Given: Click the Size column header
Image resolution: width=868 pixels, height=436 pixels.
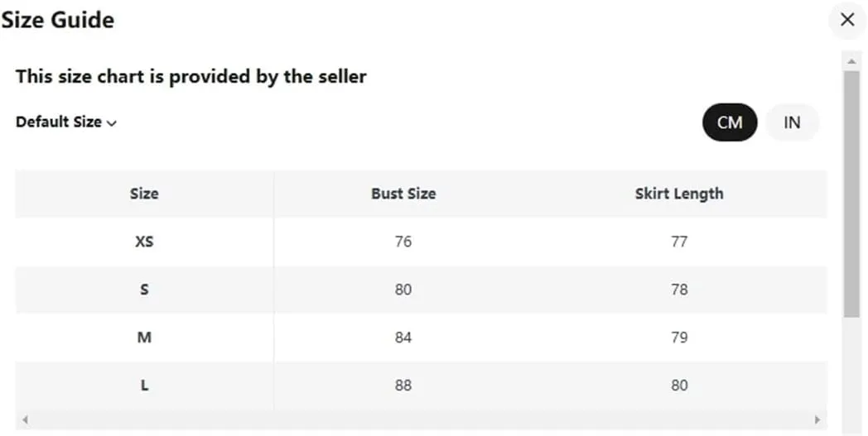Looking at the screenshot, I should (x=144, y=194).
